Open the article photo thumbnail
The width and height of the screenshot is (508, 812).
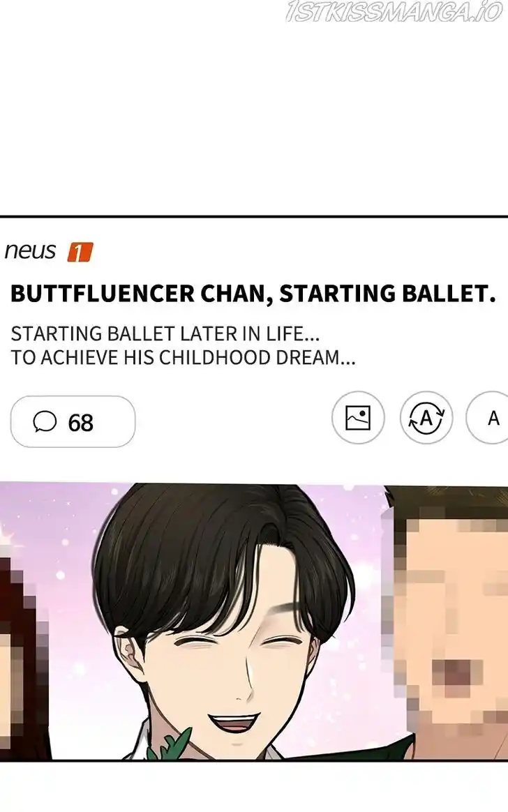coord(254,622)
